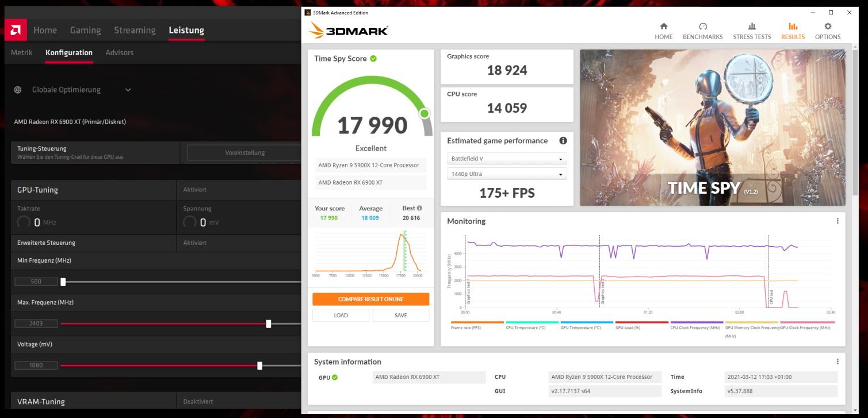Open the Battlefield V game dropdown

click(x=507, y=159)
